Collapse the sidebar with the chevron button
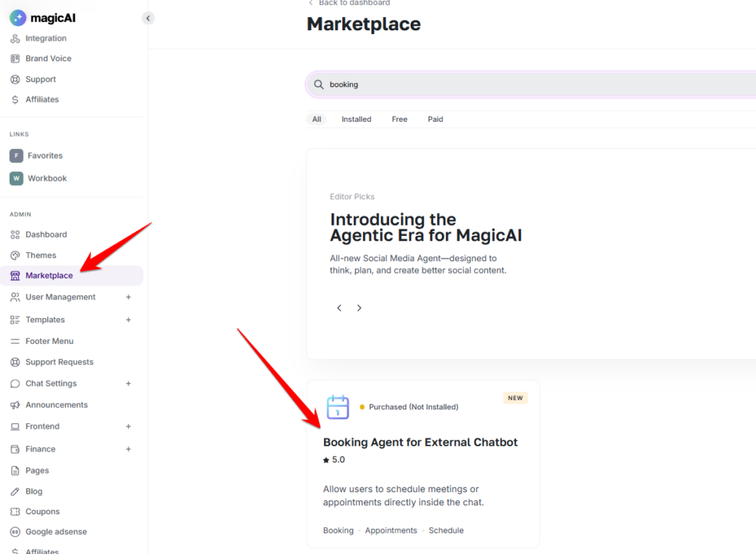Viewport: 756px width, 554px height. click(148, 18)
